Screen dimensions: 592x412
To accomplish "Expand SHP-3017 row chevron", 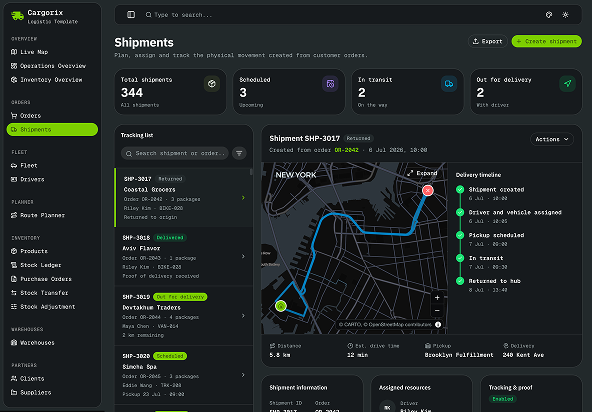I will (x=243, y=198).
